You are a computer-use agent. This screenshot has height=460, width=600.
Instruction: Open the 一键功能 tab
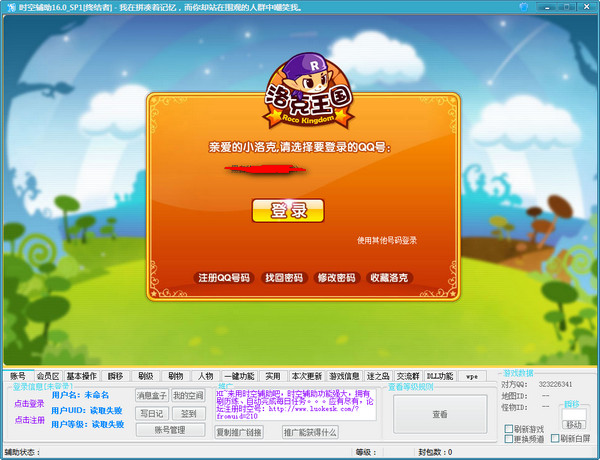click(x=240, y=376)
